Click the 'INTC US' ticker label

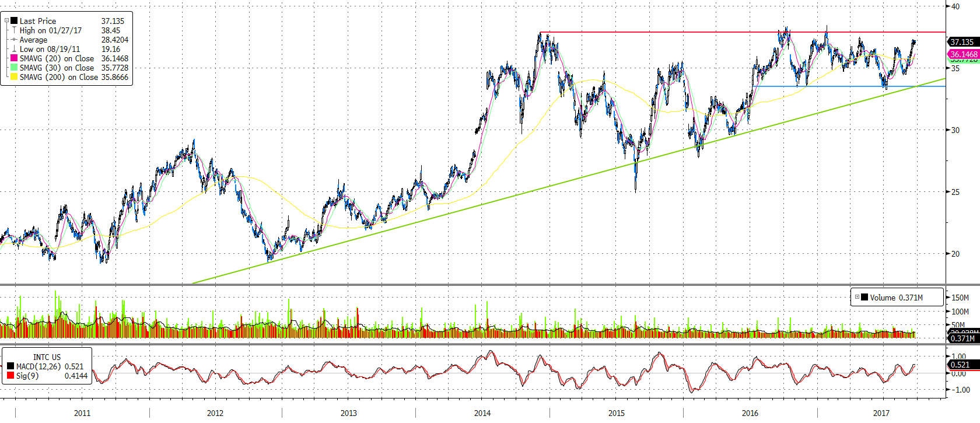coord(47,357)
